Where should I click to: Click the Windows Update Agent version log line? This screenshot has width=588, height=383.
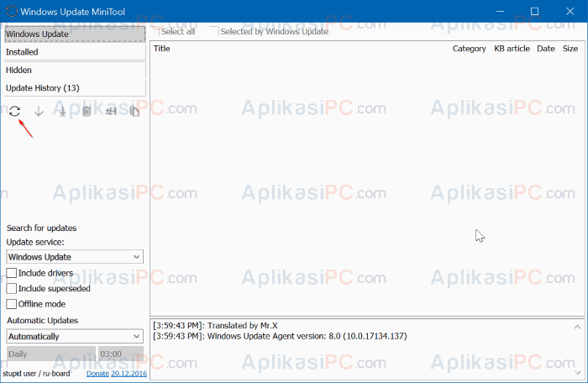coord(280,336)
